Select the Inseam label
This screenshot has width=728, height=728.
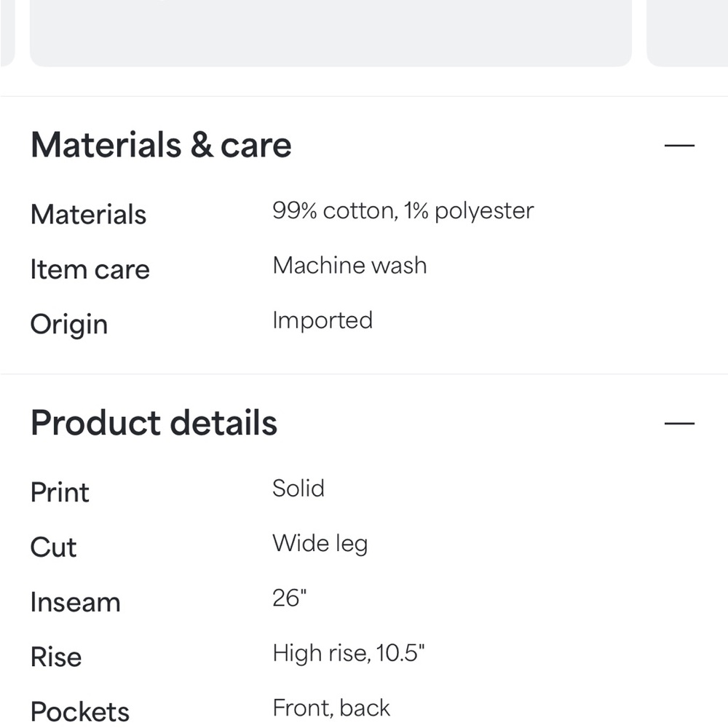(x=75, y=602)
